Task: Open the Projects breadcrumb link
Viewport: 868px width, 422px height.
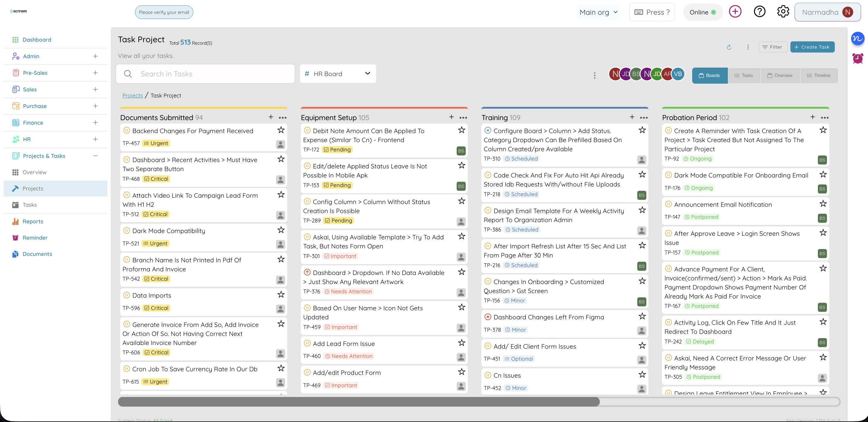Action: 132,95
